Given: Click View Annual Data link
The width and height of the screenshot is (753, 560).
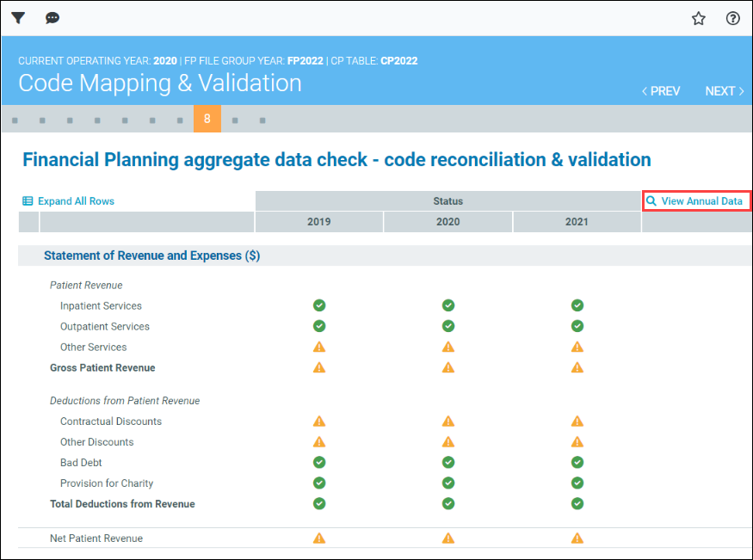Looking at the screenshot, I should (696, 201).
